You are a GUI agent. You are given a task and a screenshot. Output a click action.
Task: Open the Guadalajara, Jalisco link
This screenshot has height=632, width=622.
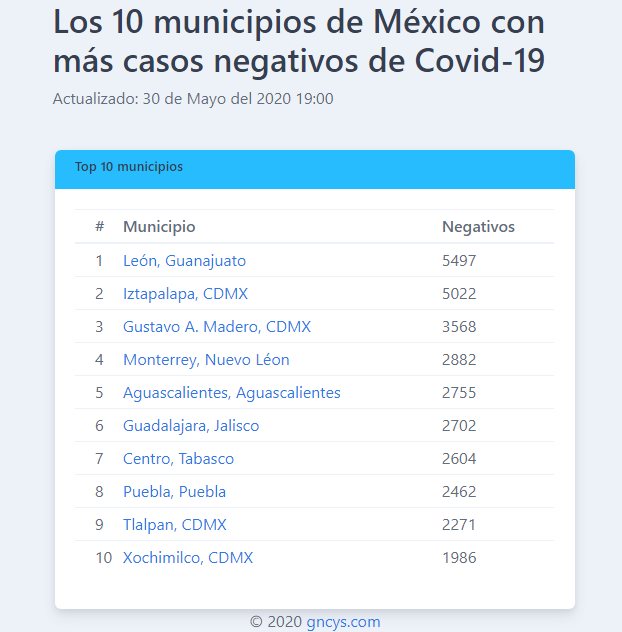coord(191,426)
